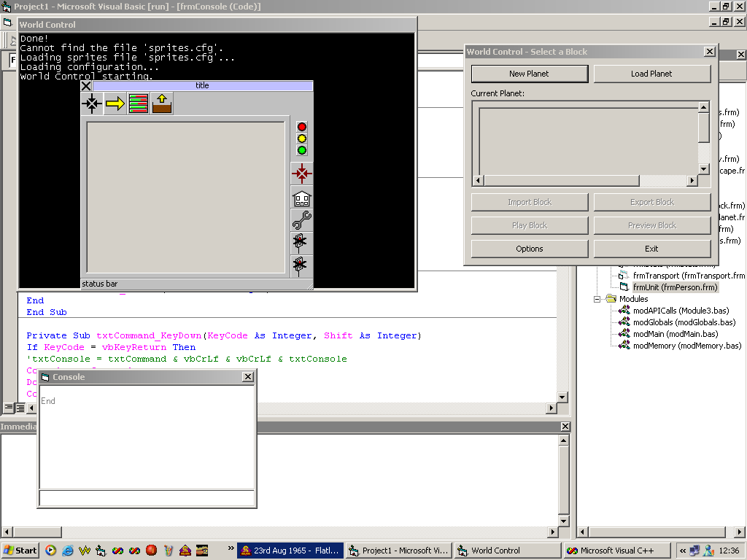
Task: Click the Immediate window down scroll arrow
Action: tap(563, 521)
